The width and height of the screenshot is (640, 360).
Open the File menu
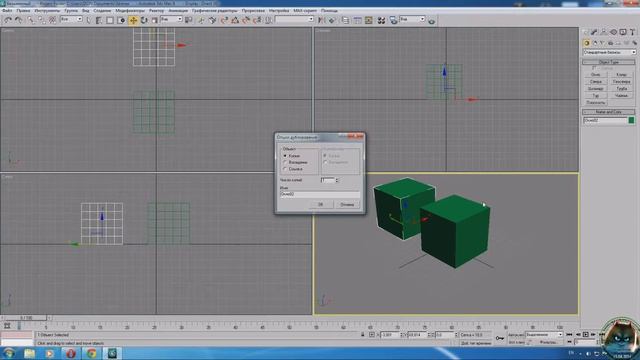tap(7, 11)
